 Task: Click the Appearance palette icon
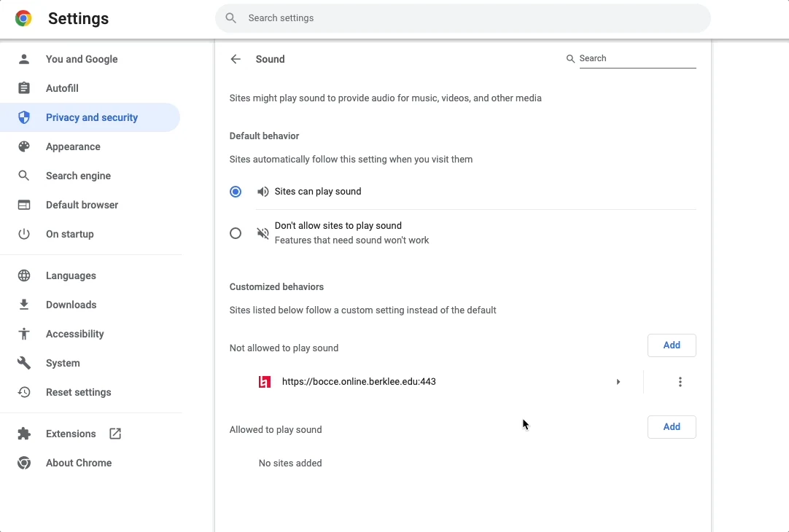(x=23, y=146)
